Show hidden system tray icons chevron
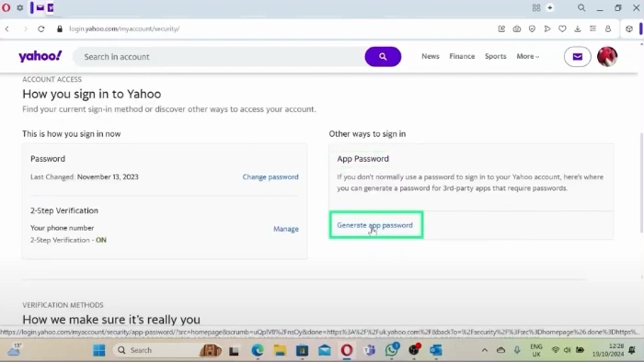Image resolution: width=644 pixels, height=362 pixels. (485, 350)
